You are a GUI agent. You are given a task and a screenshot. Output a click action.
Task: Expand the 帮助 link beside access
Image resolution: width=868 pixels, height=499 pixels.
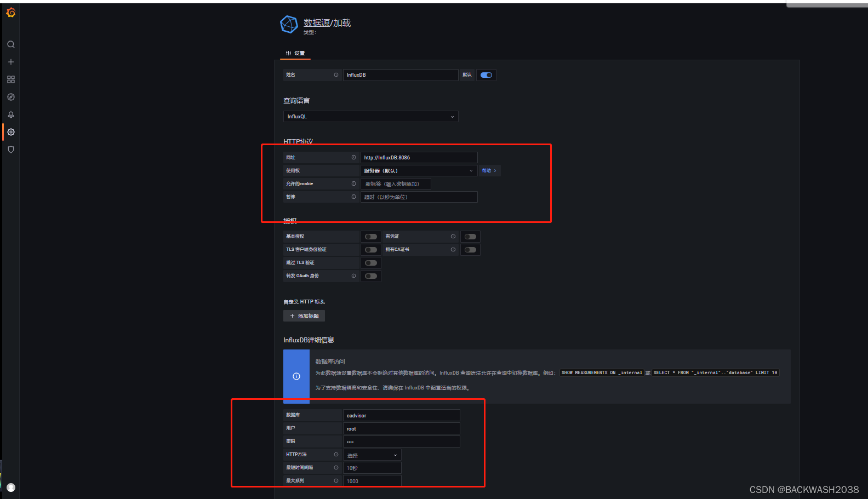(489, 171)
